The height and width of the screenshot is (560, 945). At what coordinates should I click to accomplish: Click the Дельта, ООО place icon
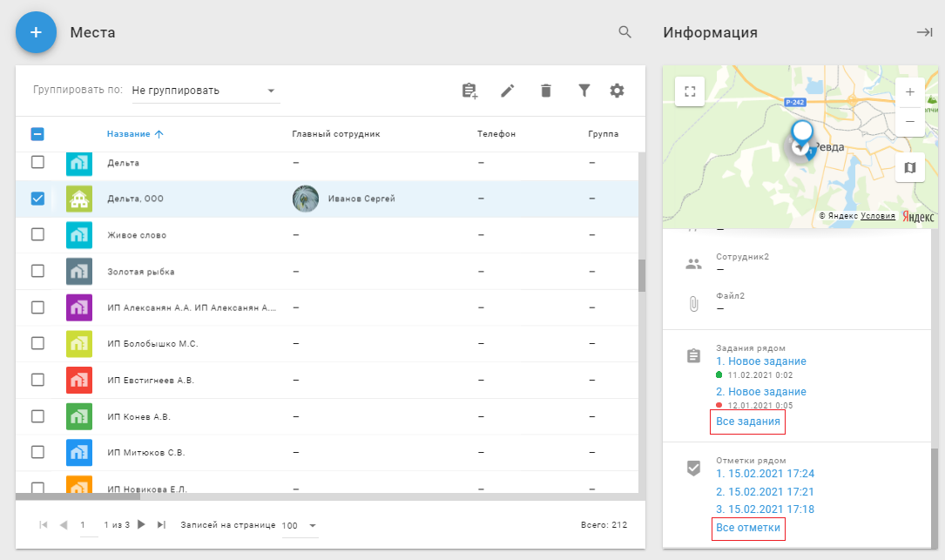pos(79,199)
